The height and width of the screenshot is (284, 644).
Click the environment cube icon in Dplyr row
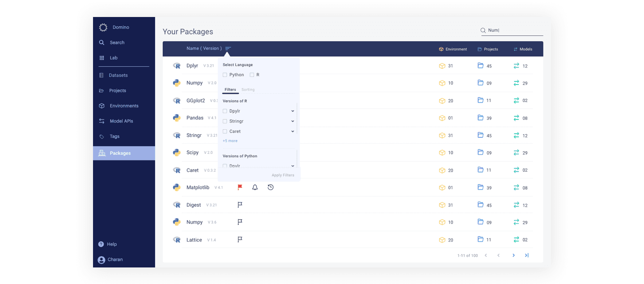click(x=442, y=66)
